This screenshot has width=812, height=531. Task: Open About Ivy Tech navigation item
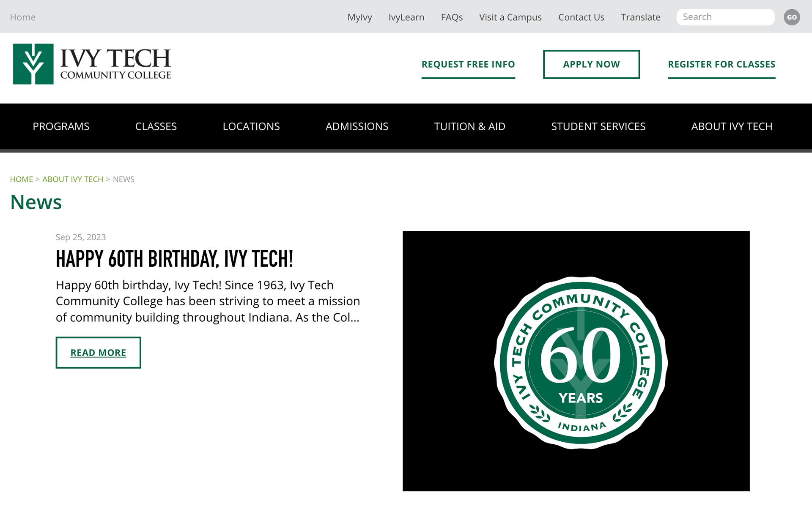point(731,126)
